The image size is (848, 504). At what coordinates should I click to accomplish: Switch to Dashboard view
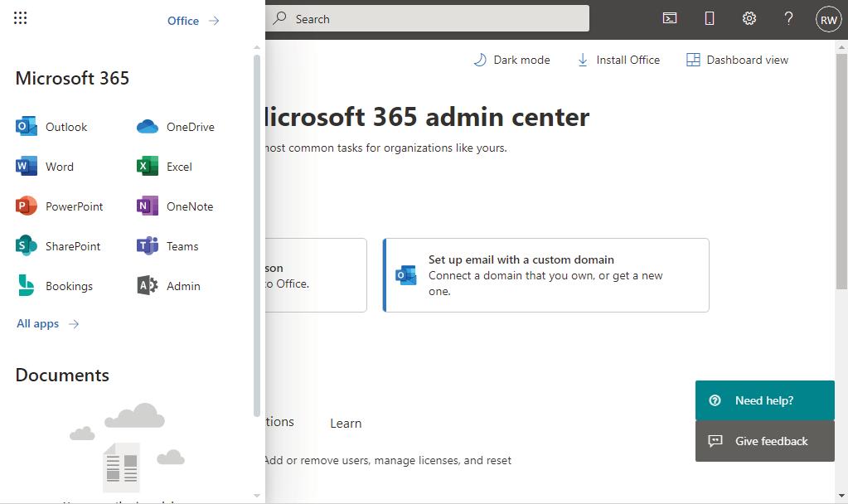pos(737,60)
